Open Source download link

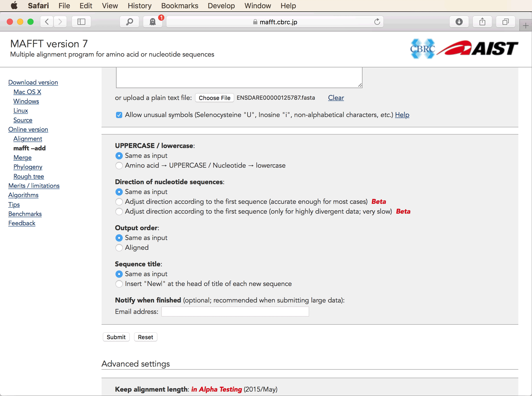click(23, 120)
